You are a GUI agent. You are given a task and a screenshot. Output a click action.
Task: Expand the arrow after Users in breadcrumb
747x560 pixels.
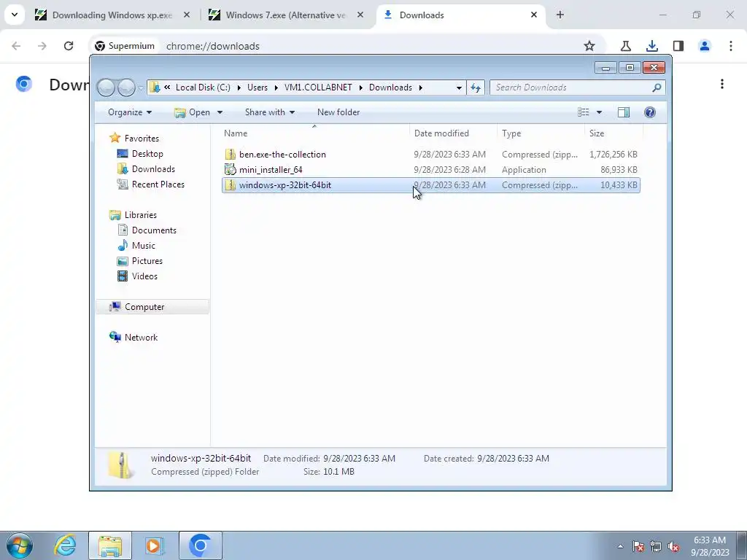pyautogui.click(x=276, y=87)
